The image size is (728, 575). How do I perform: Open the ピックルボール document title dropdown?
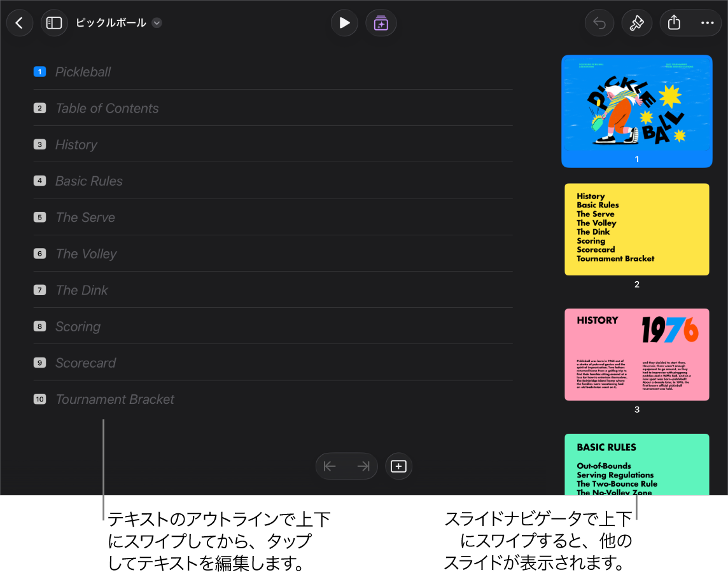pyautogui.click(x=118, y=23)
